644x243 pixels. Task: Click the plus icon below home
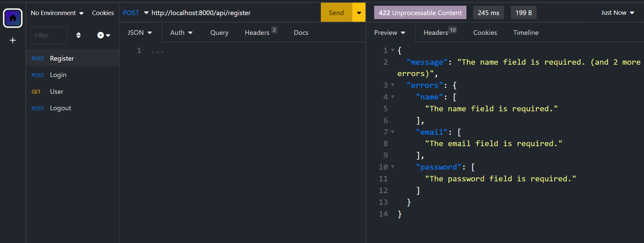point(13,41)
